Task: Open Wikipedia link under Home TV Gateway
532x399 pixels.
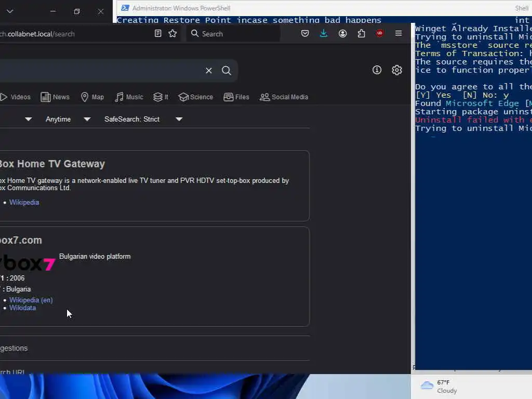Action: (x=24, y=202)
